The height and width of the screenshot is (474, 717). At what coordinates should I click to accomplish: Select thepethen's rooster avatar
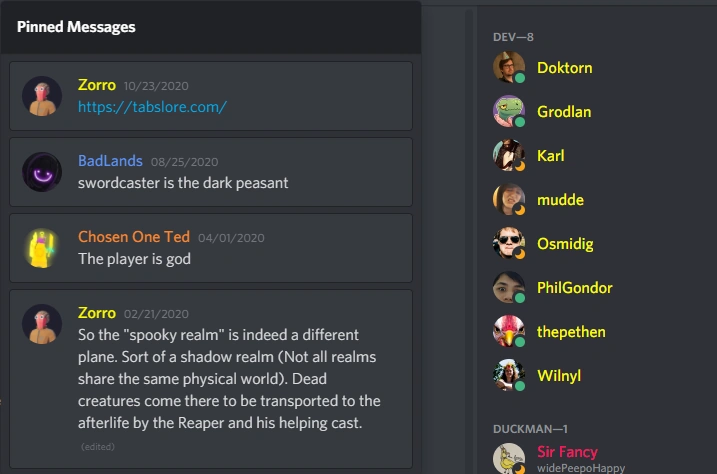[508, 331]
